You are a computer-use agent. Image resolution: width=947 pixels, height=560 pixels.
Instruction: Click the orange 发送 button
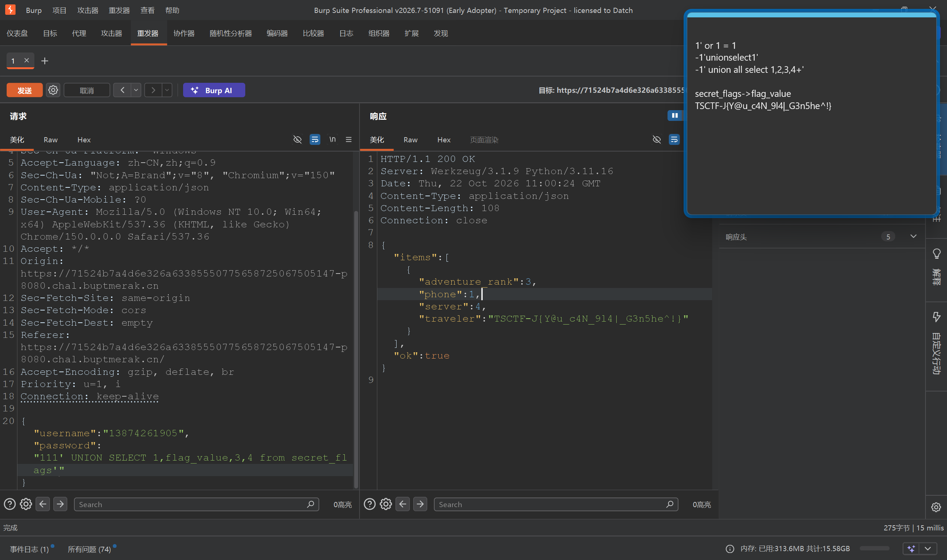[24, 91]
